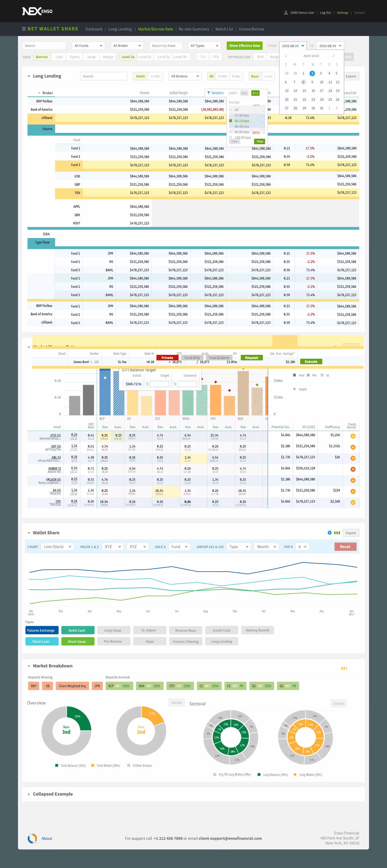Click the trend arrow icon for AA US
This screenshot has height=868, width=387.
(353, 491)
